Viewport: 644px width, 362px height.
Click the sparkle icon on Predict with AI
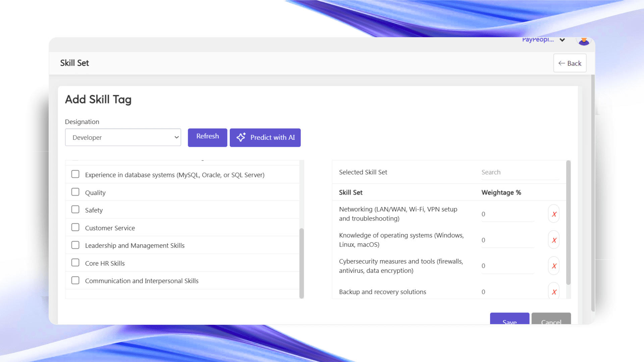241,137
